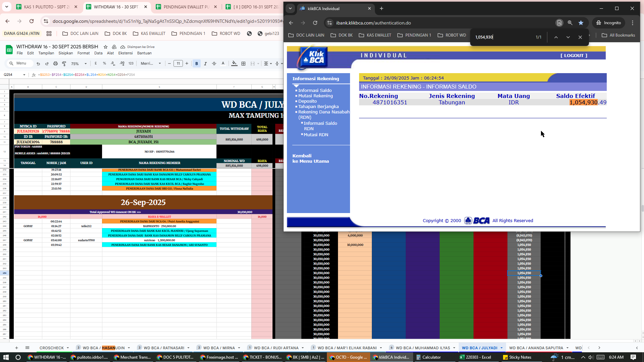
Task: Undo last action in Sheets toolbar
Action: [38, 63]
